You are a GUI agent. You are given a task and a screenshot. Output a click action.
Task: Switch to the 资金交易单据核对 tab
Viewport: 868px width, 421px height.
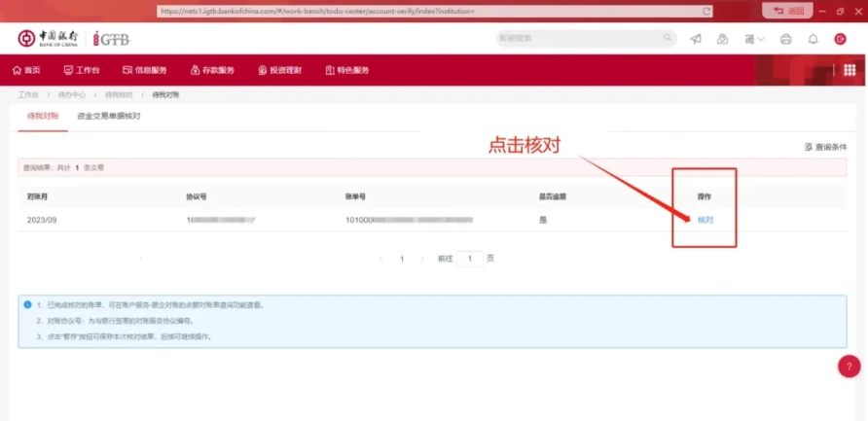pyautogui.click(x=109, y=116)
